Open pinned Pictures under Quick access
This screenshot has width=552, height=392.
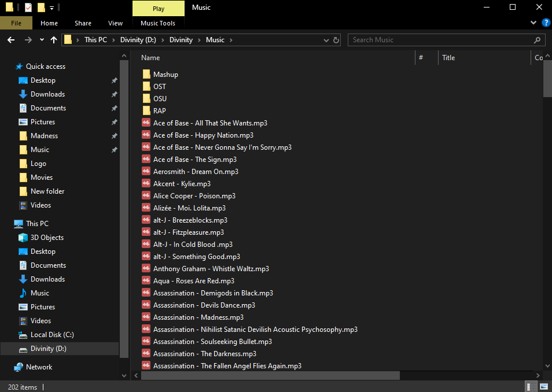43,122
